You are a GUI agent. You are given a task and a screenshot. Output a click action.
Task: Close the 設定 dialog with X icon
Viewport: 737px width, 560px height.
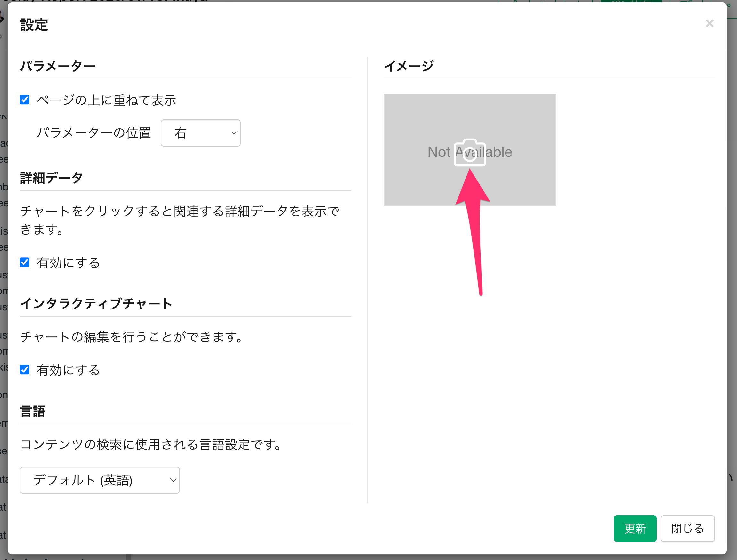click(709, 23)
